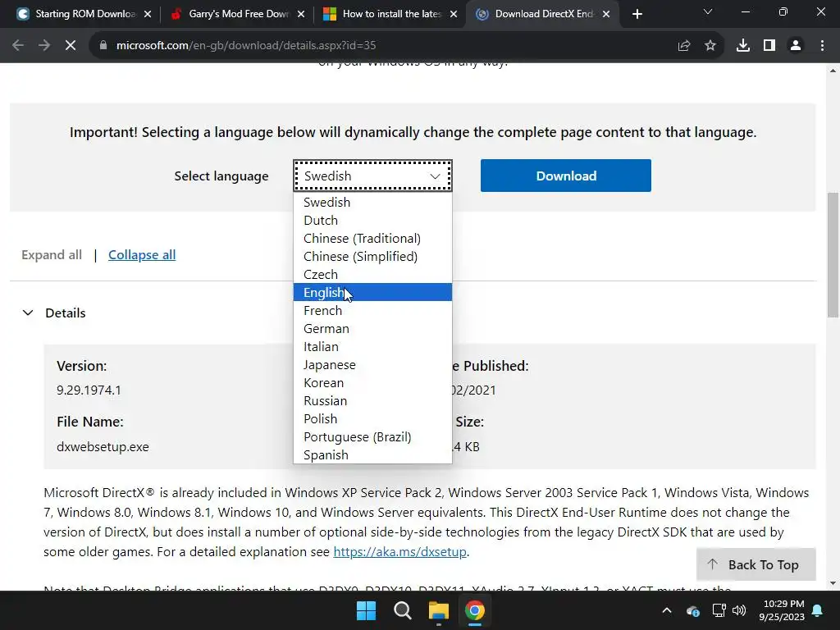Open the Select language dropdown
Screen dimensions: 840x630
click(x=372, y=176)
